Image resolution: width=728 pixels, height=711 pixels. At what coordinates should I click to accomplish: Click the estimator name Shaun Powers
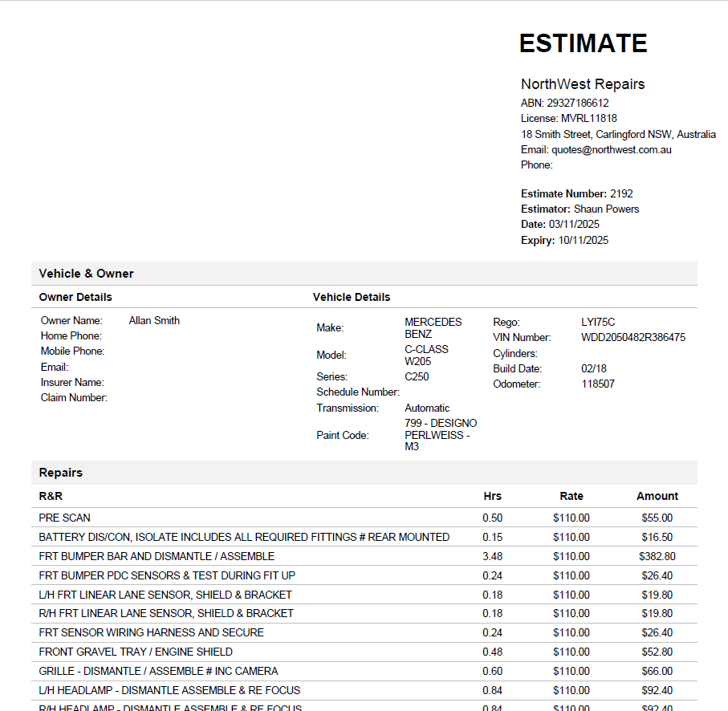pos(606,209)
